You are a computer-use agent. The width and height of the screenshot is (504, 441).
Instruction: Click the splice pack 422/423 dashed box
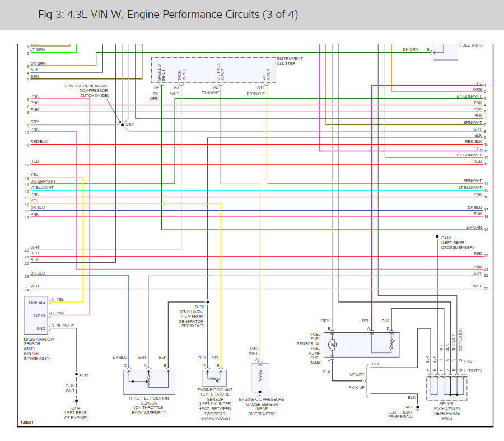[447, 388]
